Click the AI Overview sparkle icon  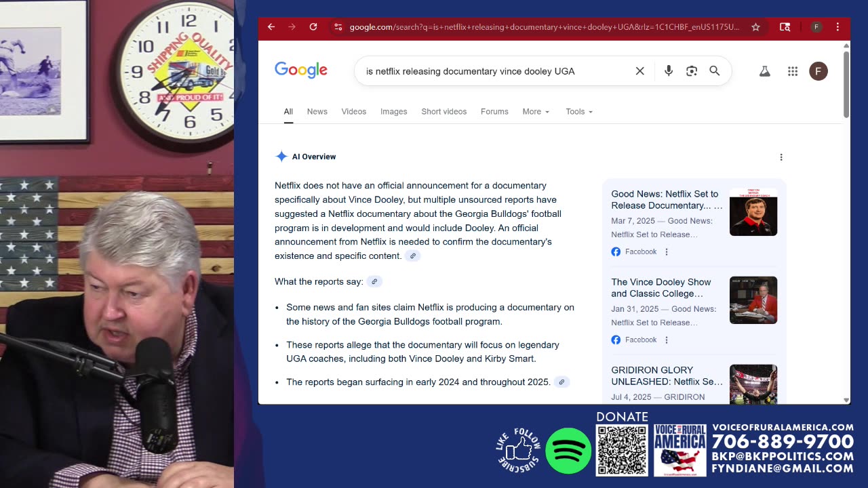281,157
